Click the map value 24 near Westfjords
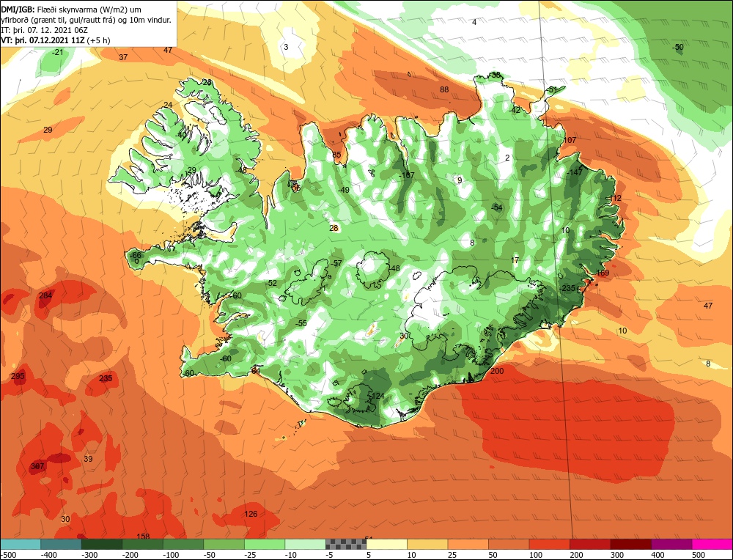This screenshot has height=560, width=733. [x=168, y=105]
